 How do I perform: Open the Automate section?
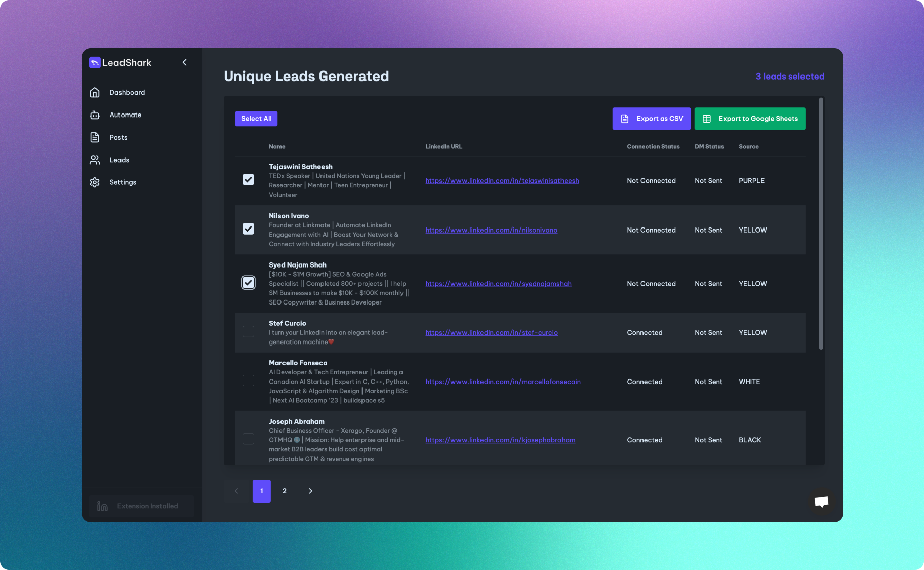pyautogui.click(x=126, y=115)
